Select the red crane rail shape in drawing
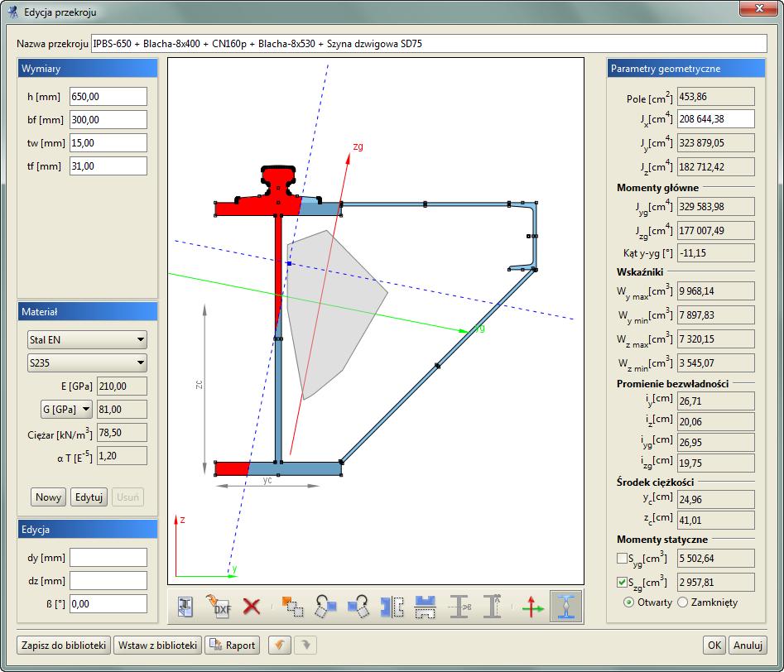Image resolution: width=784 pixels, height=672 pixels. [278, 183]
